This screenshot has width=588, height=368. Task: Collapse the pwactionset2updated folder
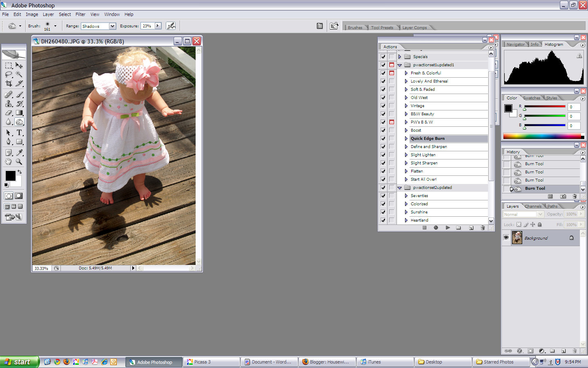(x=399, y=187)
